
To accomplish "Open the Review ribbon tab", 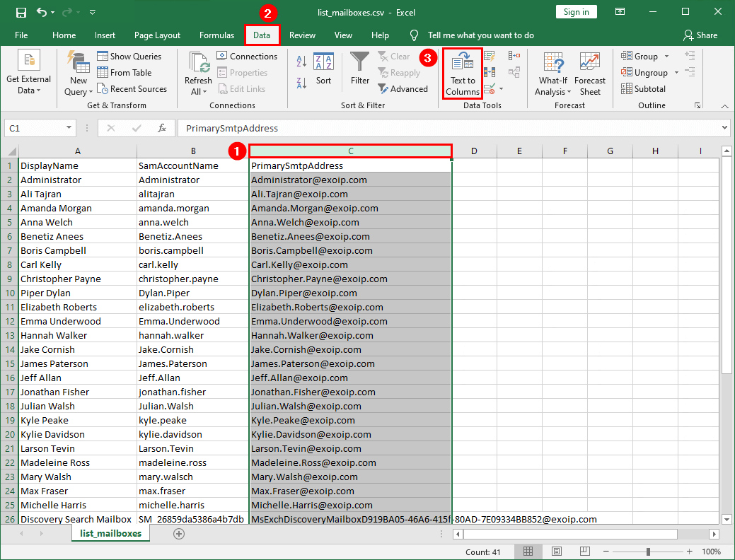I will pyautogui.click(x=302, y=35).
